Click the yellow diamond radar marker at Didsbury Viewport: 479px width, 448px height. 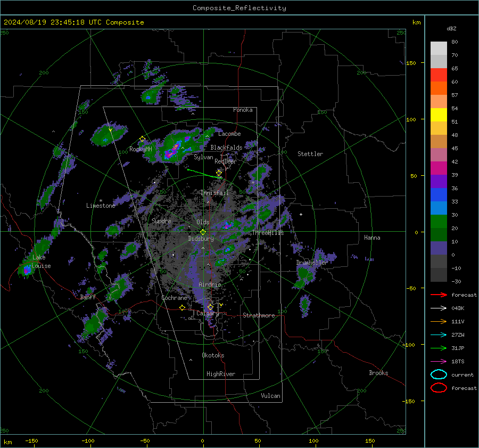(203, 232)
